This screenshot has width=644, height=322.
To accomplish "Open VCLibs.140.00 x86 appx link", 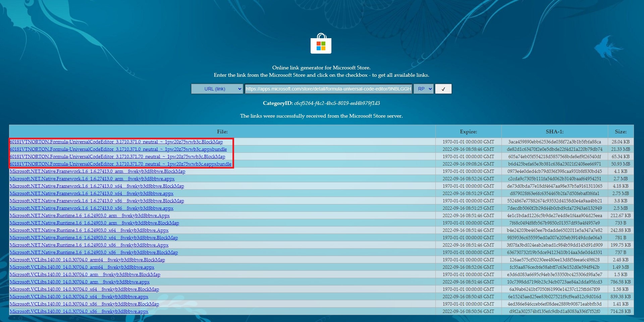I will pyautogui.click(x=79, y=311).
